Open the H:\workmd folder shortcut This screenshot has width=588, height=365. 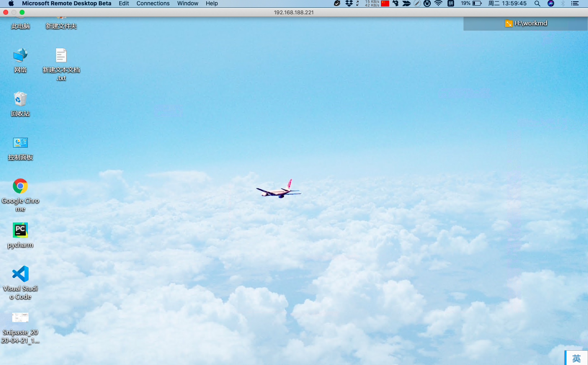(526, 23)
